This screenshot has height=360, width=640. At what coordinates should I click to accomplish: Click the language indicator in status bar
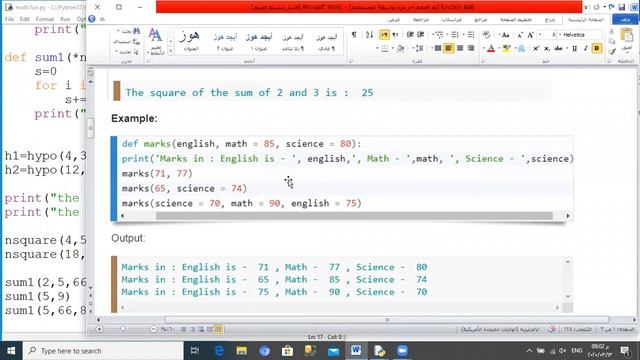pyautogui.click(x=501, y=329)
